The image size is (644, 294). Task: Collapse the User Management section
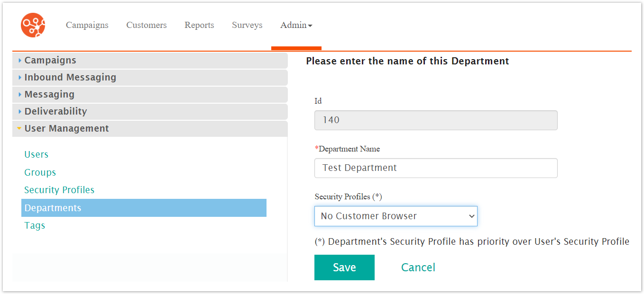(150, 128)
